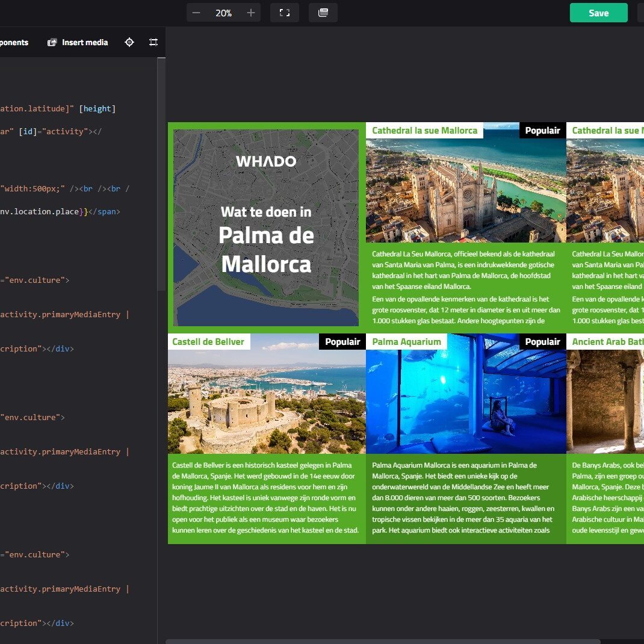644x644 pixels.
Task: Click the frame icon beside the crosshair
Action: (x=153, y=42)
